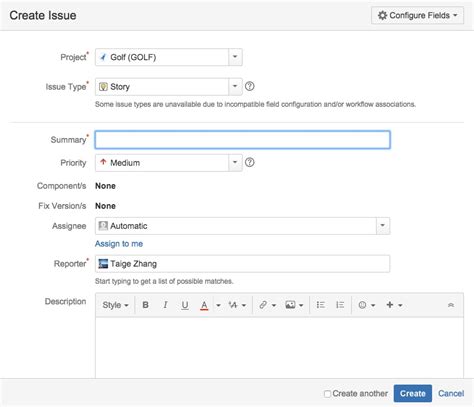Apply italic formatting in description editor
474x407 pixels.
(x=165, y=305)
